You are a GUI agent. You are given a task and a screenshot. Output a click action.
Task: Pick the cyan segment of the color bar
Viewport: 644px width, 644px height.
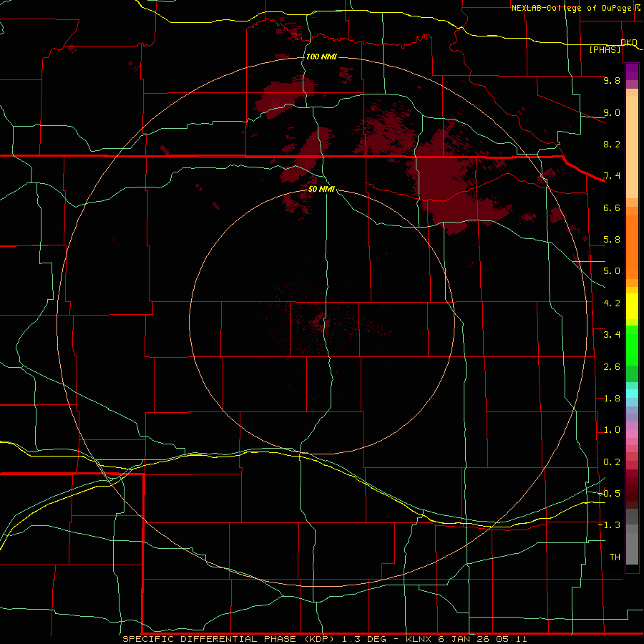[x=632, y=394]
